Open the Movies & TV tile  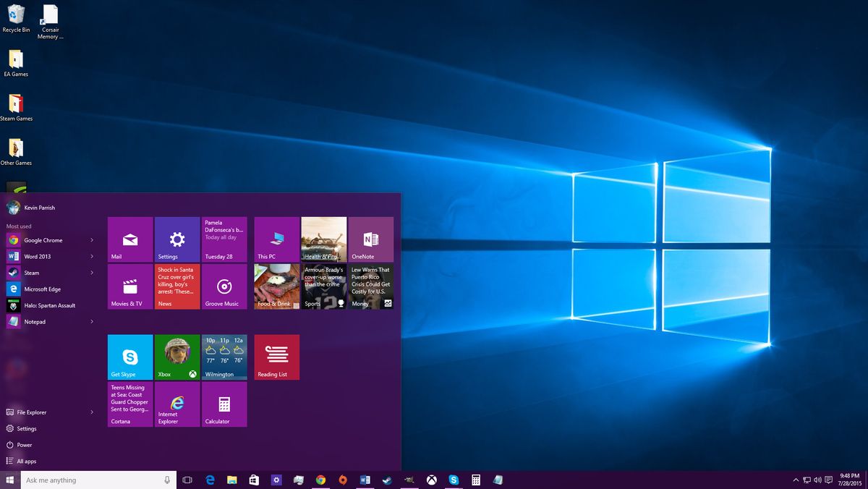click(x=129, y=286)
